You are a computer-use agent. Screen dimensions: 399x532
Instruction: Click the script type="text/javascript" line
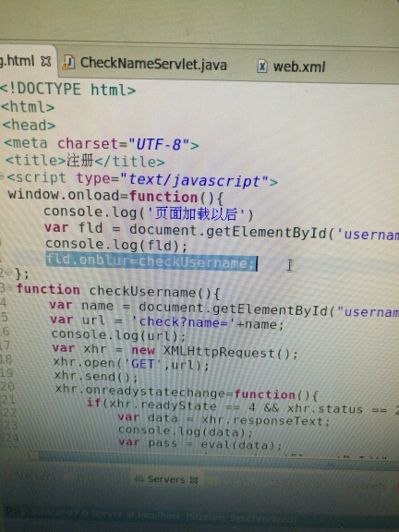coord(142,179)
